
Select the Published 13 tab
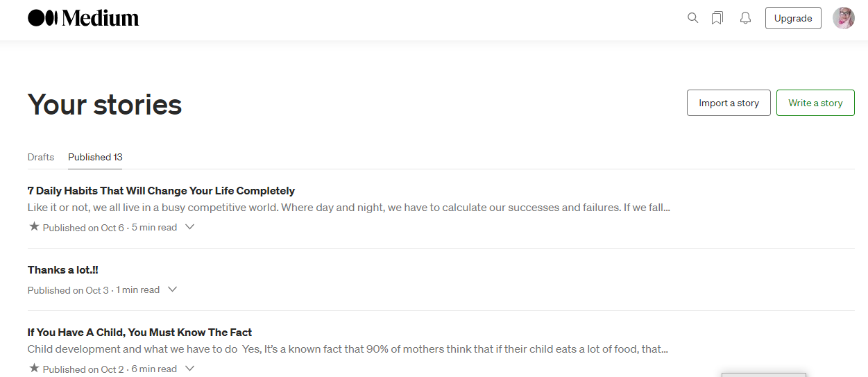(x=95, y=157)
